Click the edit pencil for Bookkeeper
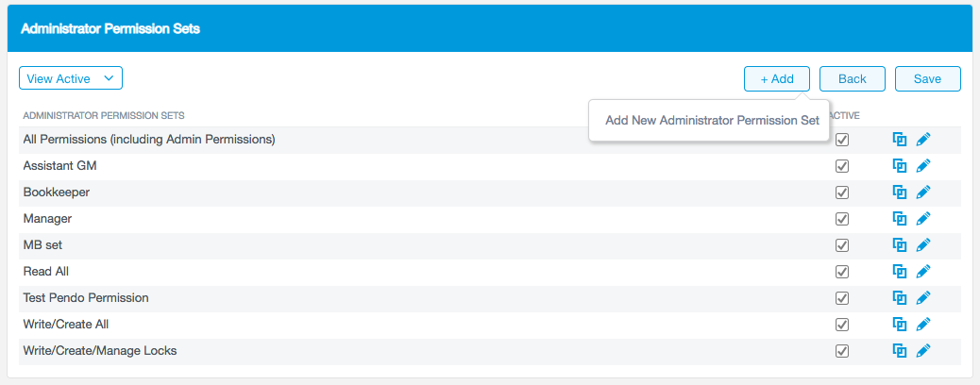 click(x=923, y=192)
